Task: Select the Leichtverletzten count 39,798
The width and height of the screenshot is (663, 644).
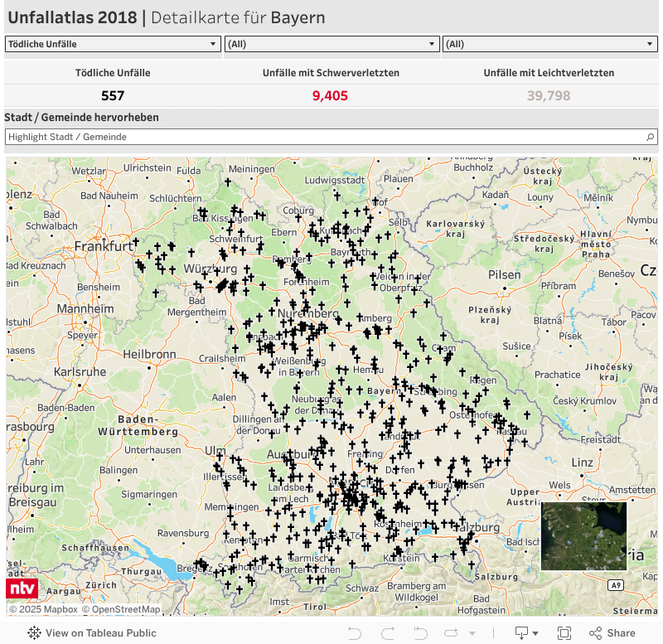Action: 549,95
